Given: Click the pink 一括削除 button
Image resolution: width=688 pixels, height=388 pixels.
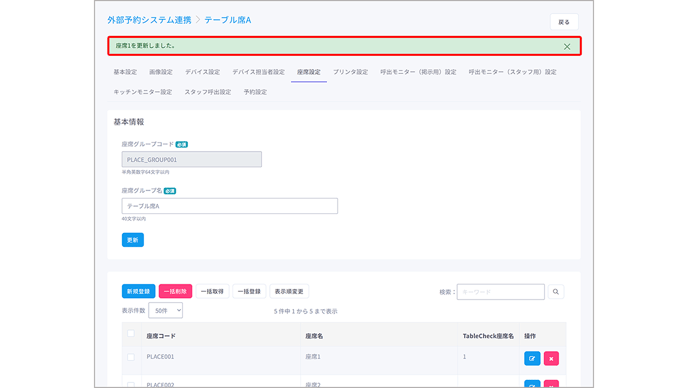Looking at the screenshot, I should 175,291.
